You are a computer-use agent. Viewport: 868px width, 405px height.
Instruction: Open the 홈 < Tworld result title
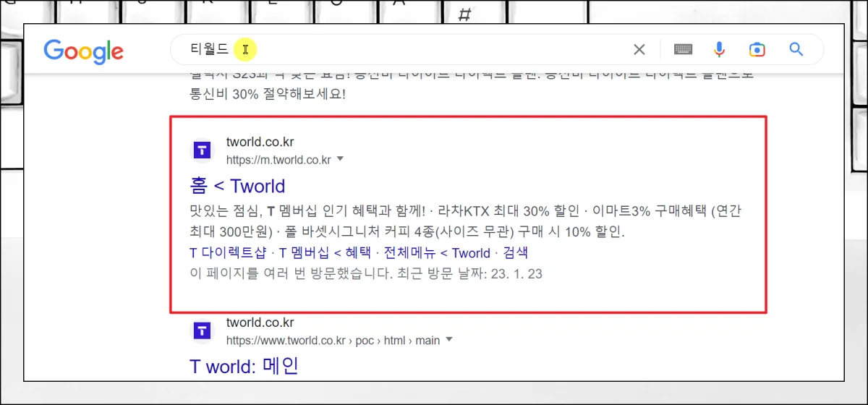[x=237, y=186]
